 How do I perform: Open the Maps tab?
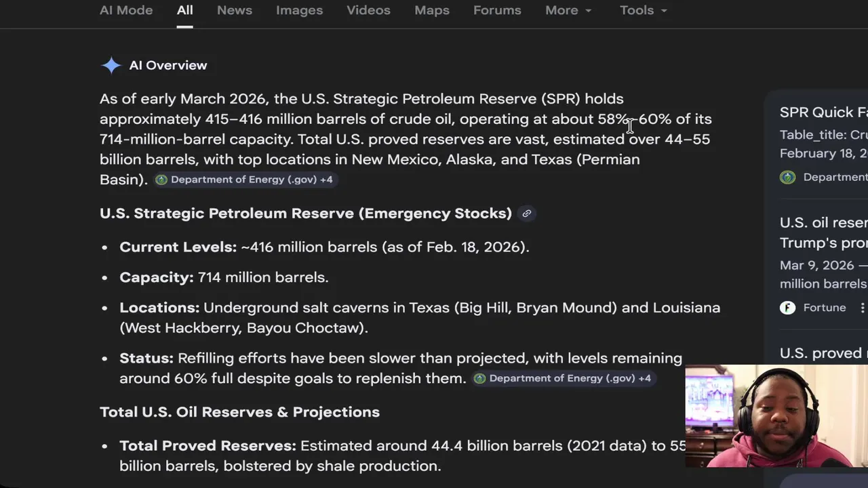(x=432, y=10)
